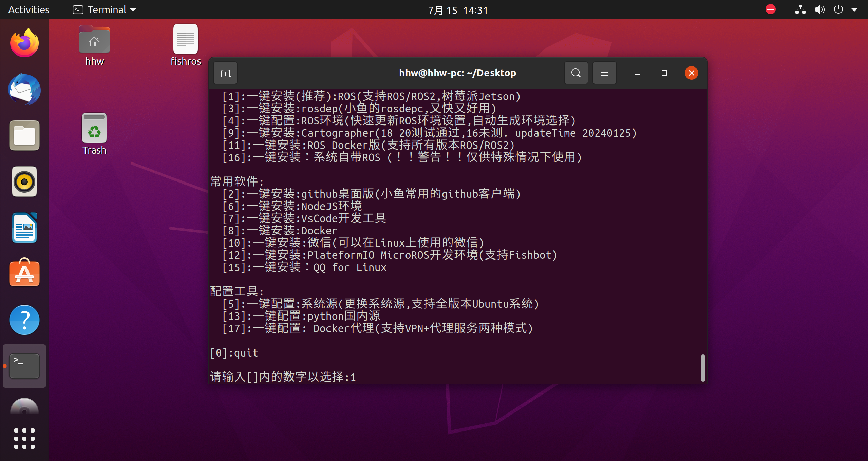Click the '[0]:quit' line
Viewport: 868px width, 461px height.
[x=234, y=353]
